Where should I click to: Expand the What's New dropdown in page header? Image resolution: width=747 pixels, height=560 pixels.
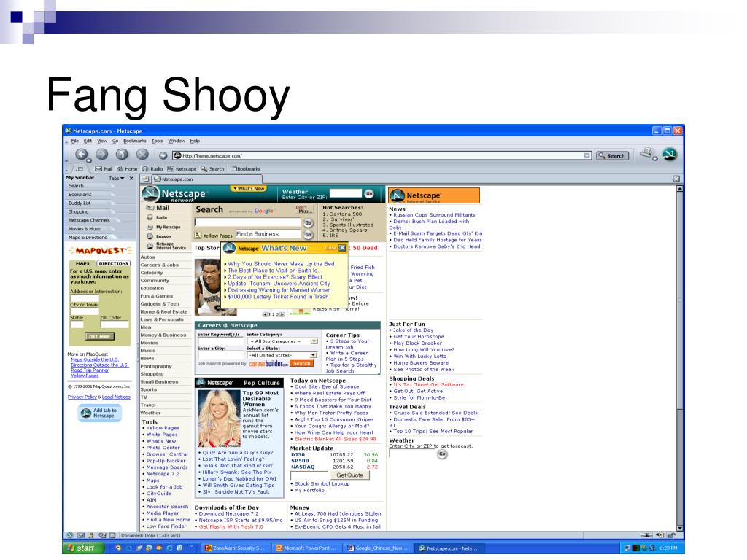click(248, 189)
